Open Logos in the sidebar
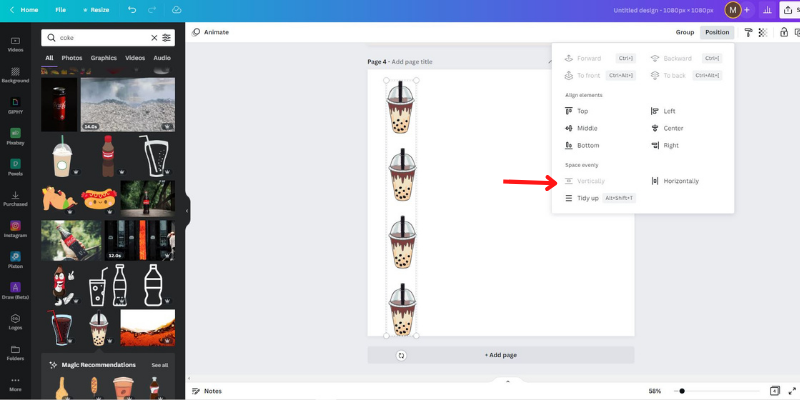This screenshot has width=800, height=400. (15, 322)
